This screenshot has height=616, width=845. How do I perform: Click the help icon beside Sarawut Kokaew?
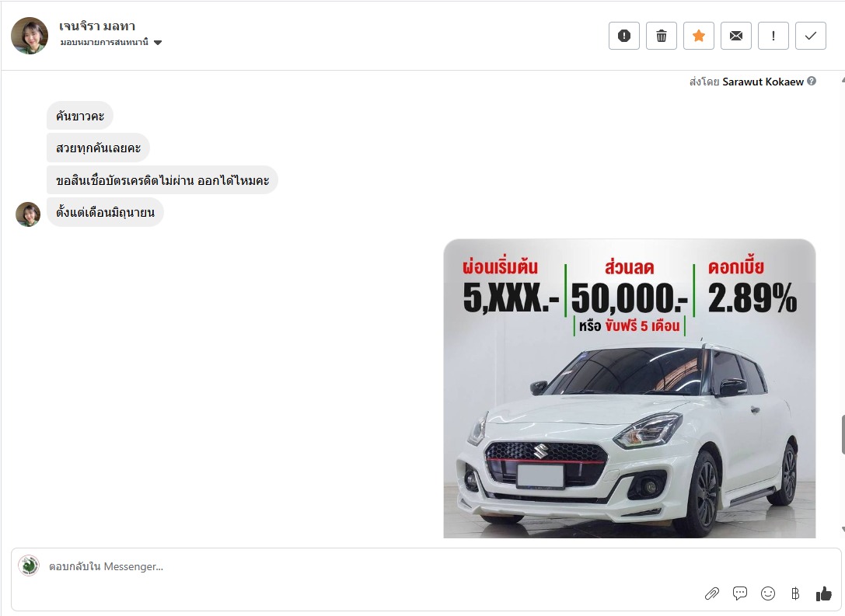point(812,81)
